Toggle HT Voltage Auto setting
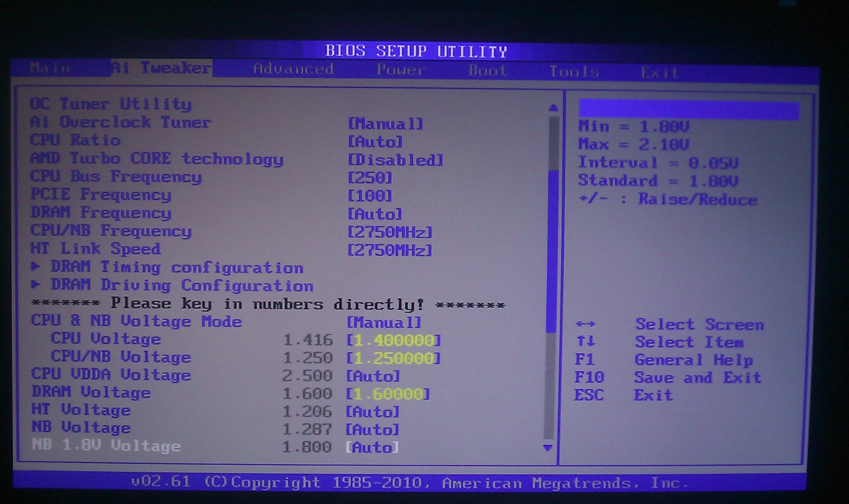849x504 pixels. click(372, 412)
